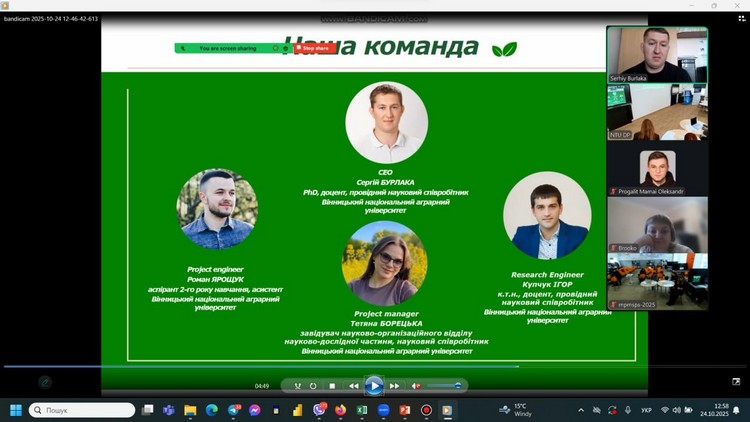Screen dimensions: 750x422
Task: Click the central Play button
Action: 373,385
